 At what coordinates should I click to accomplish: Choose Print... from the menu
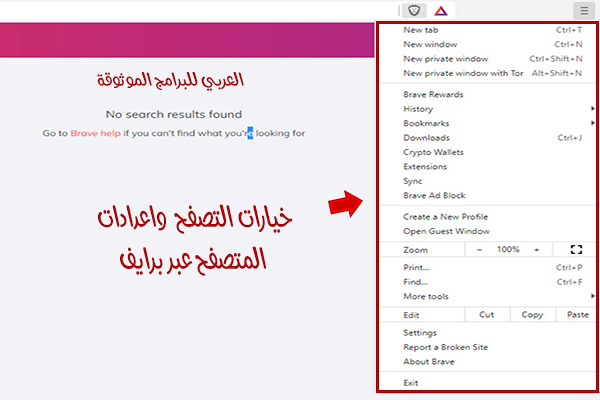pos(488,268)
